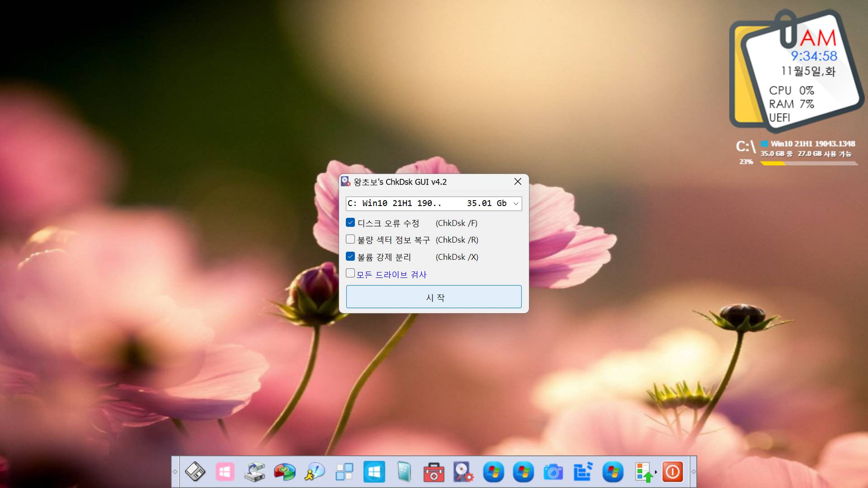This screenshot has height=488, width=868.
Task: Click the CPU 0% readout
Action: pos(792,90)
